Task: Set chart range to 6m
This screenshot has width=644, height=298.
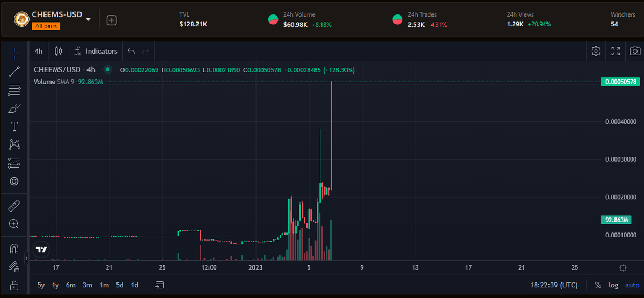Action: tap(71, 285)
